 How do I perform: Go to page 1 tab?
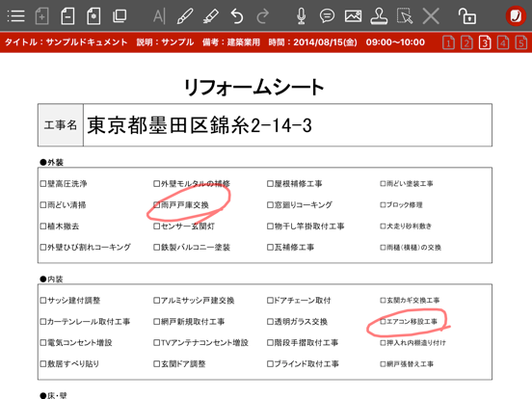point(448,42)
